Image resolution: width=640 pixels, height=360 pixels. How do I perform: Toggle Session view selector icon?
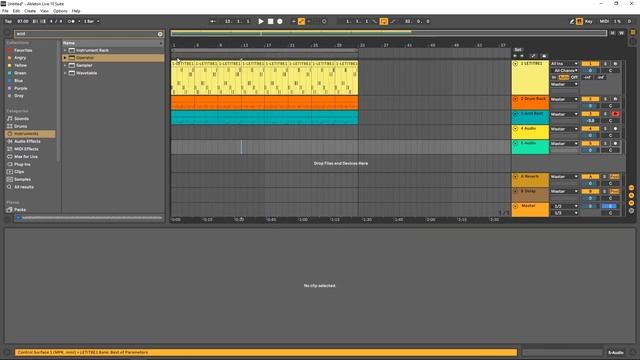pos(633,41)
